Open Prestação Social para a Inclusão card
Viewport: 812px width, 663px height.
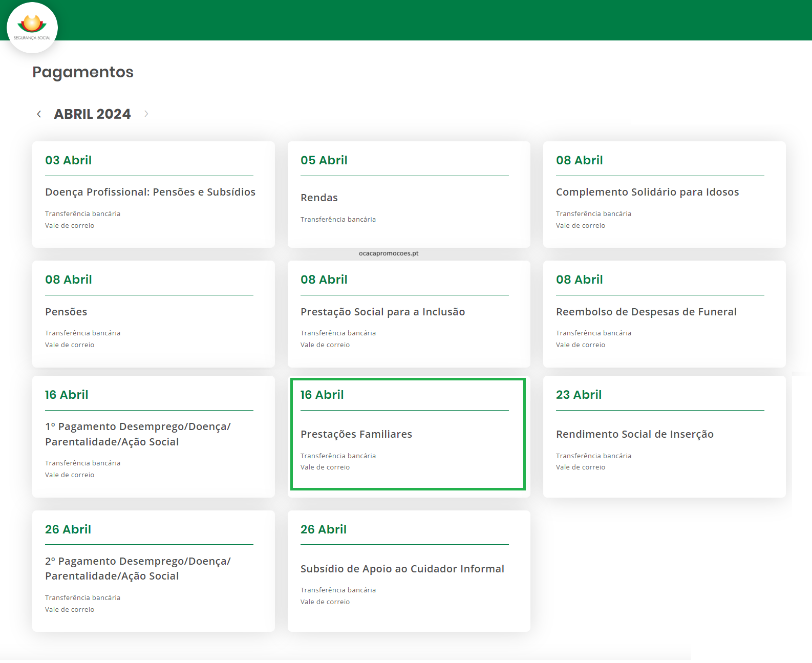point(409,314)
